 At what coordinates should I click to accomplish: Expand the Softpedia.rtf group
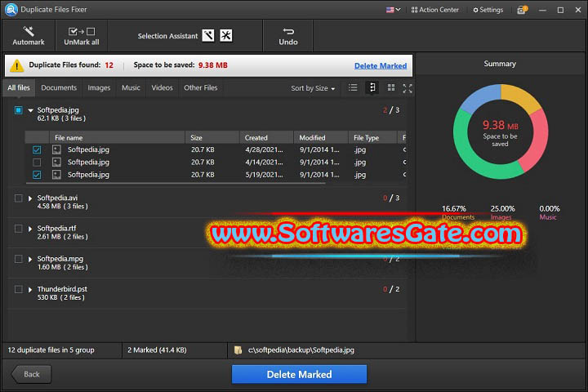tap(30, 229)
